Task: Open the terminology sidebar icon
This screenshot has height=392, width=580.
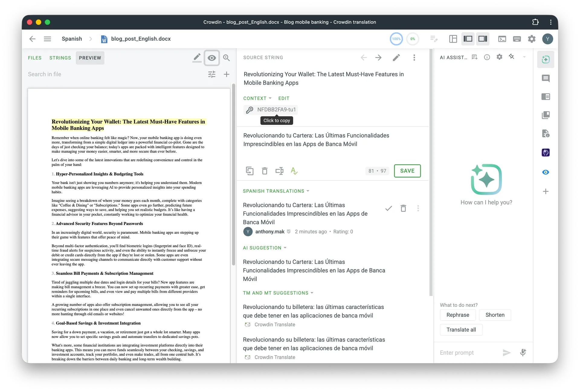Action: (546, 97)
